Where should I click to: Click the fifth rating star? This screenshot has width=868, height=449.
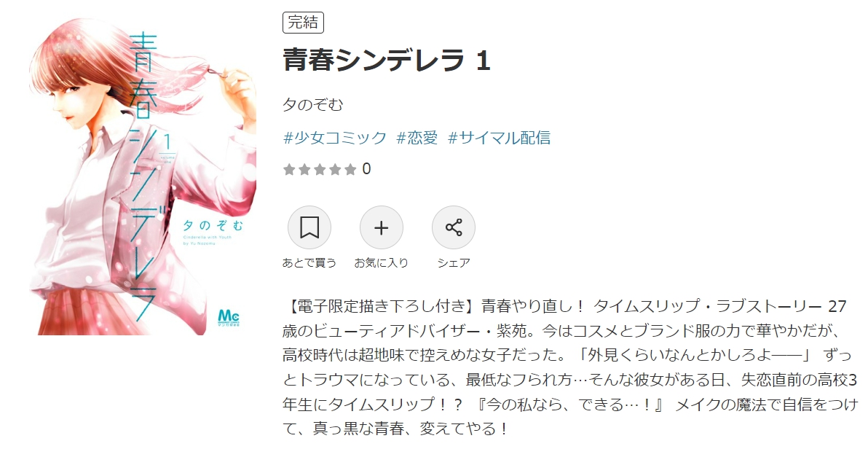coord(350,169)
